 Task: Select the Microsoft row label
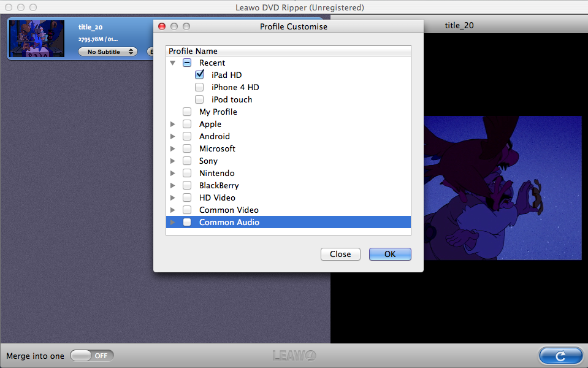(217, 148)
